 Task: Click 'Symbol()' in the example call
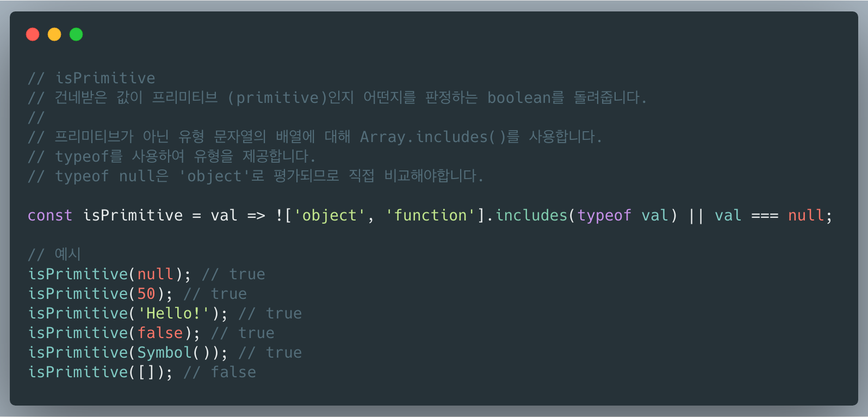point(173,353)
